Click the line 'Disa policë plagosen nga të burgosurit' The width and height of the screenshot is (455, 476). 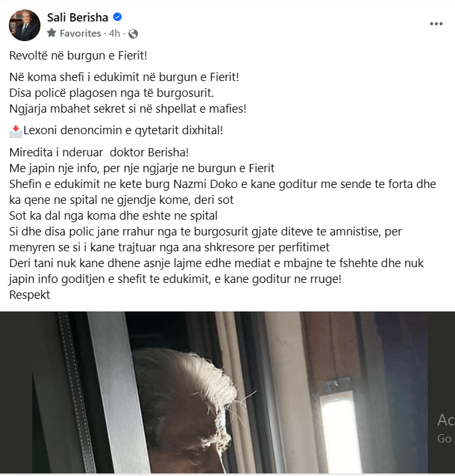point(112,93)
